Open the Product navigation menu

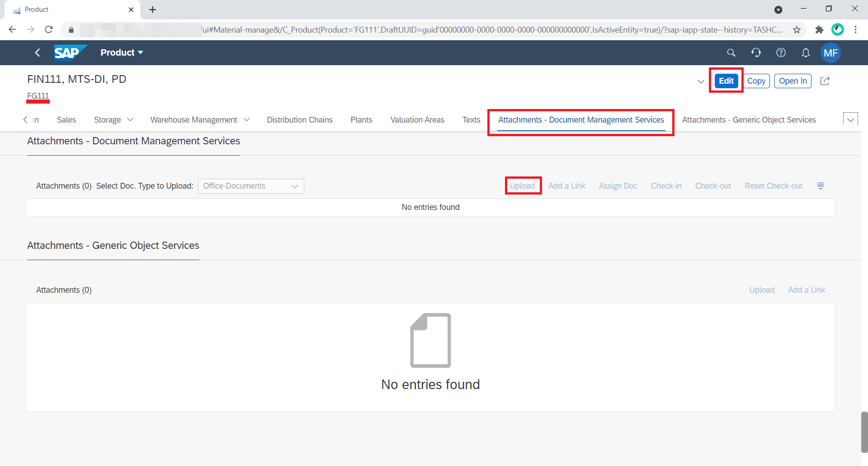pos(121,52)
